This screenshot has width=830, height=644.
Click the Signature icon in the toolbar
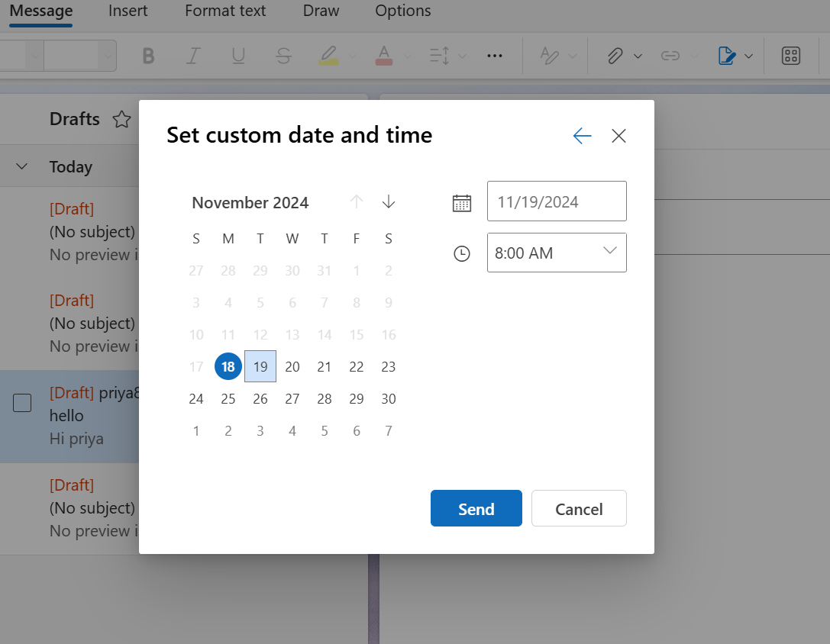point(726,55)
